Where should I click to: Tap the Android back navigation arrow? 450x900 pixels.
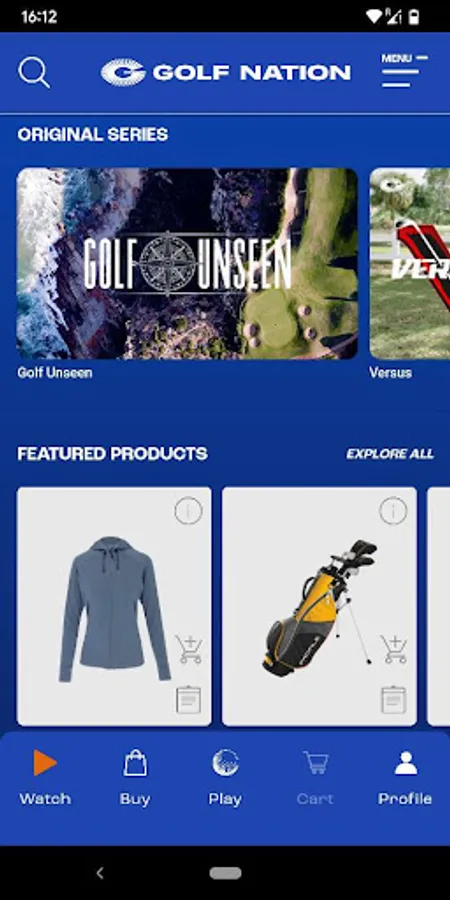100,873
